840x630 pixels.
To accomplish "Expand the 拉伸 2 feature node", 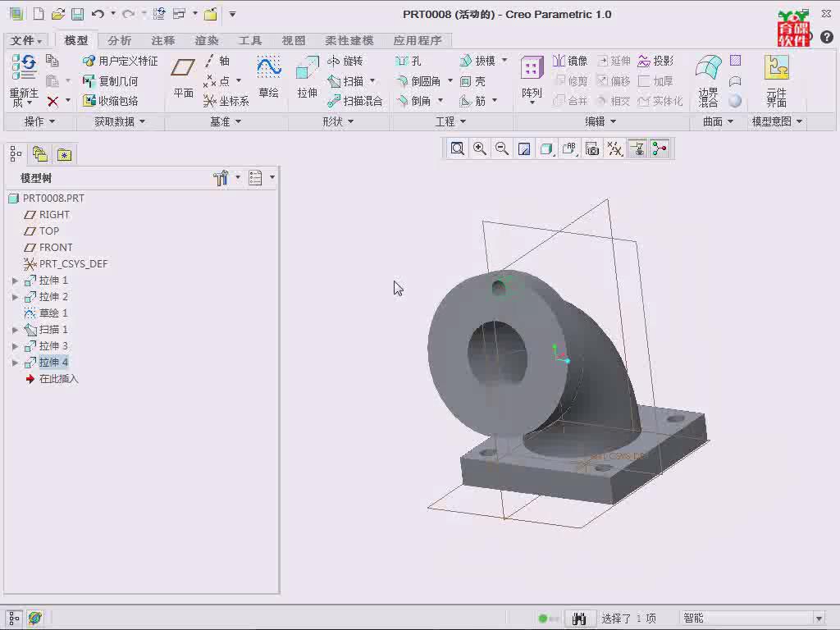I will pos(15,297).
